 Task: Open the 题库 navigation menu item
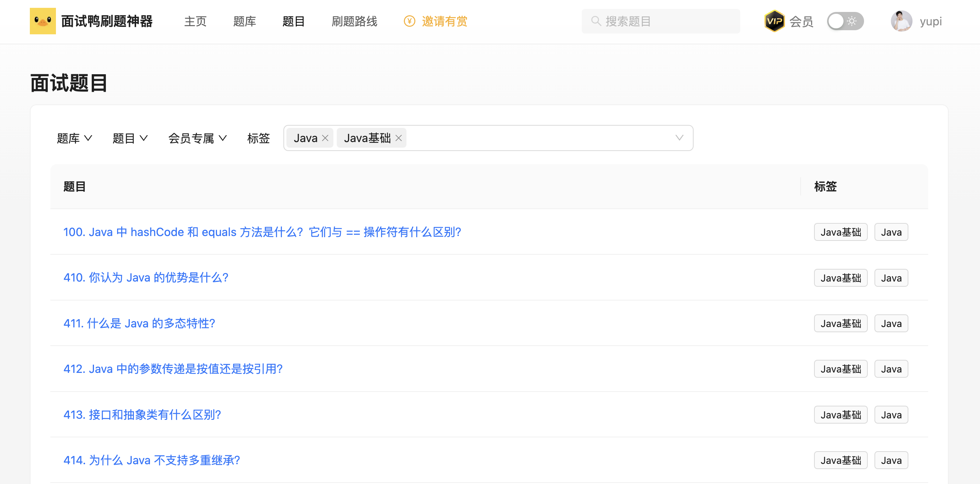point(244,21)
